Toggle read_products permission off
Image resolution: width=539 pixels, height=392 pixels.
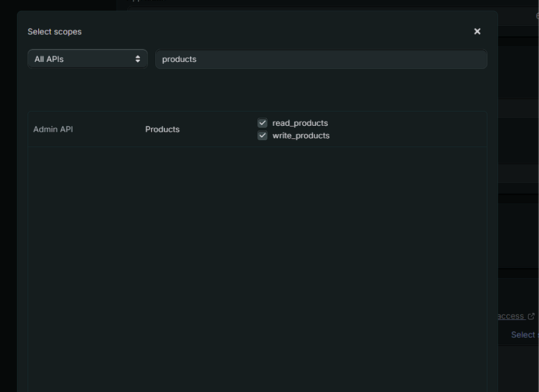coord(262,122)
